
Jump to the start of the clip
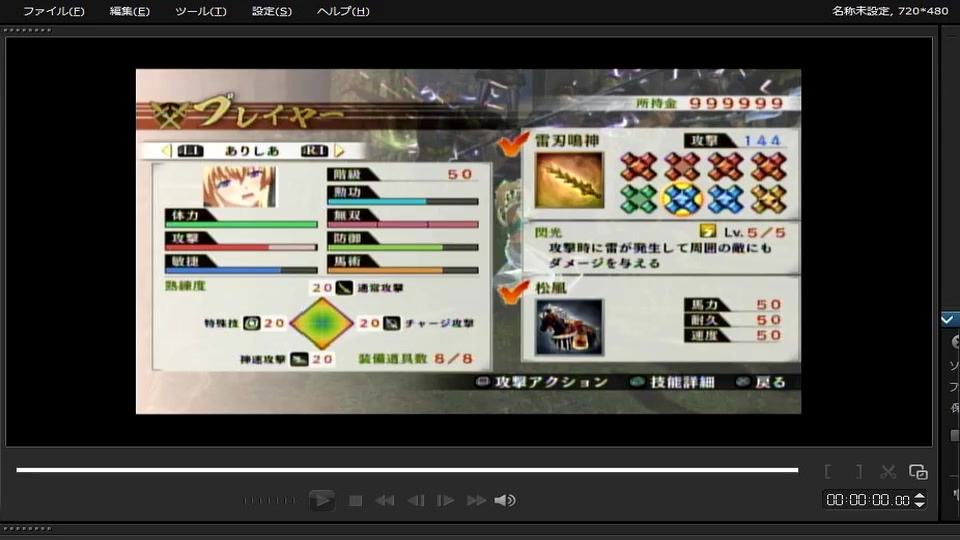pos(384,501)
